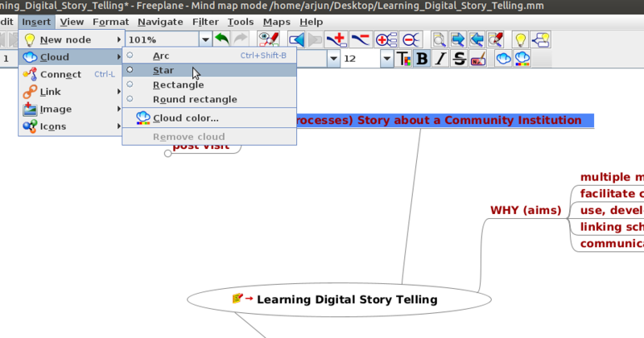Click Find previous arrow icon
This screenshot has width=644, height=338.
coord(477,40)
